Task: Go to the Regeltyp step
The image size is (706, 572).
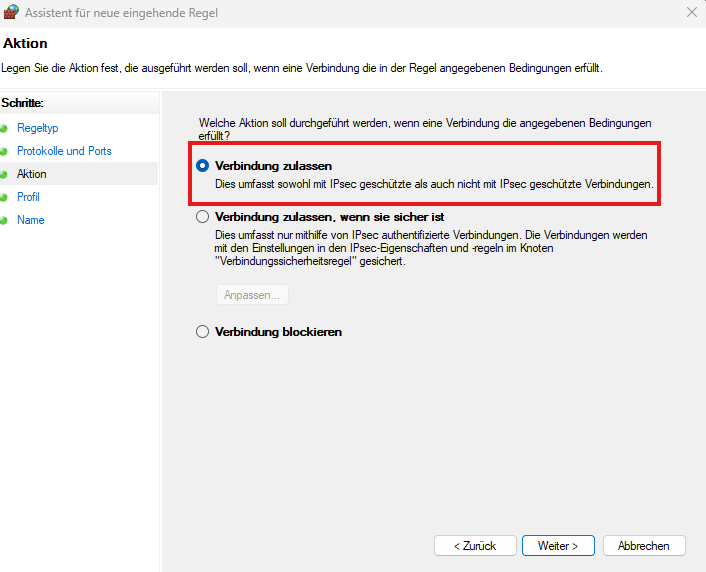Action: [x=38, y=128]
